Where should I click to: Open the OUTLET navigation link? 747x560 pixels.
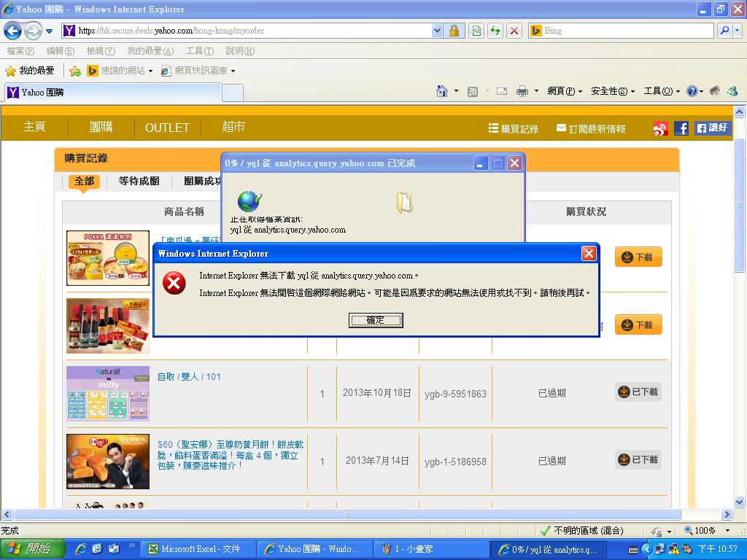tap(167, 128)
